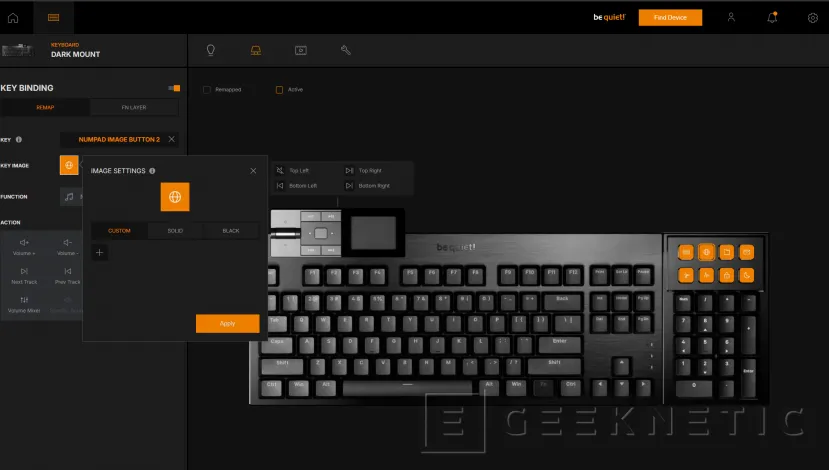
Task: Open the user account icon
Action: [731, 17]
